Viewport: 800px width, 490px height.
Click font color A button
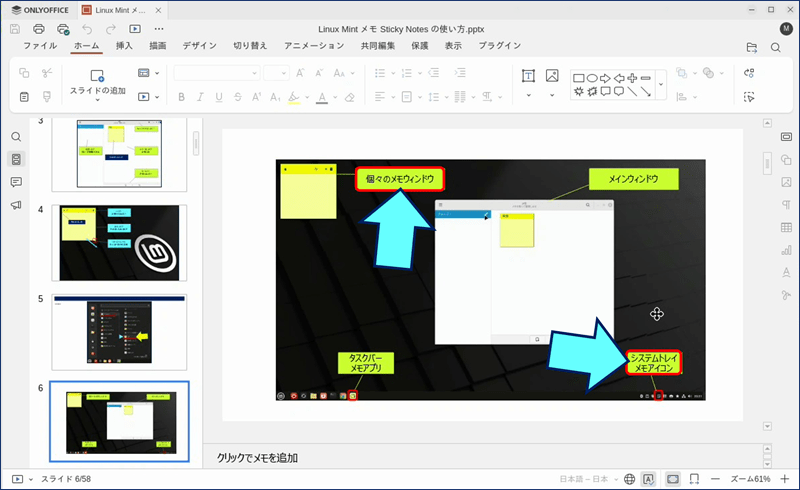tap(322, 97)
